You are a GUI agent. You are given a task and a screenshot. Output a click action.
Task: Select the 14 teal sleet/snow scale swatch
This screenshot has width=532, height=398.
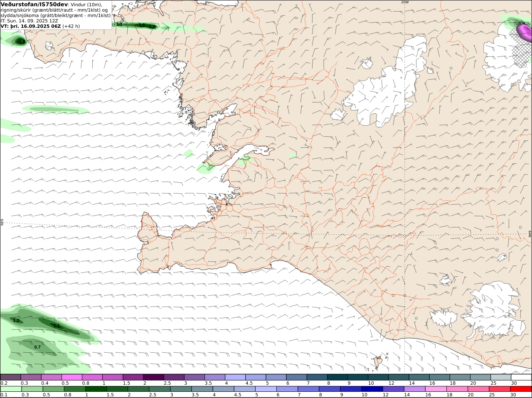(x=419, y=377)
